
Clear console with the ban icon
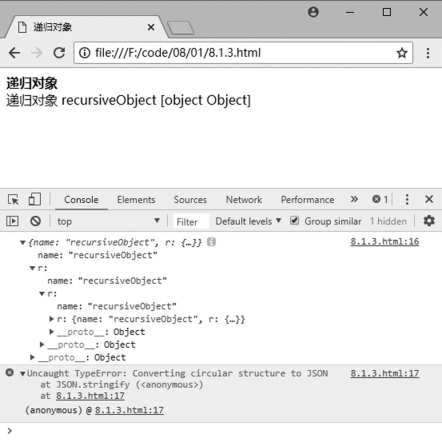35,221
